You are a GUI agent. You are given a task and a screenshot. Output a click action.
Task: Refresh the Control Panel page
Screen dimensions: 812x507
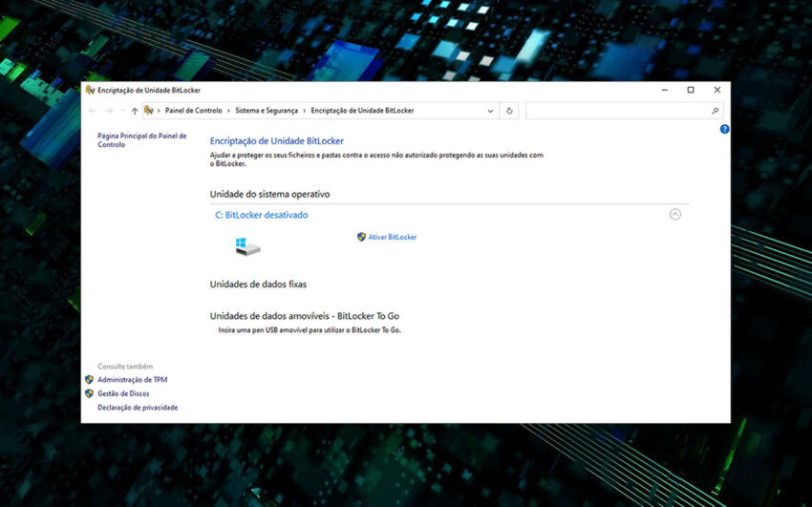tap(509, 111)
